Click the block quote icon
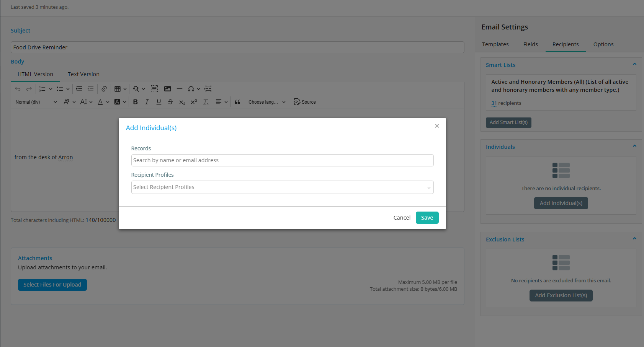Screen dimensions: 644x347 [x=237, y=102]
